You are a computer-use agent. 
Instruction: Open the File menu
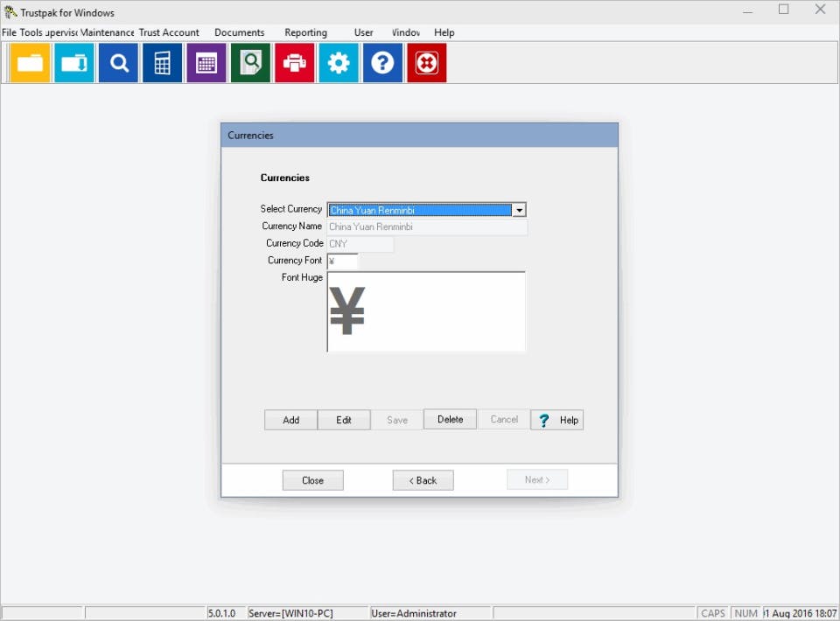[9, 32]
